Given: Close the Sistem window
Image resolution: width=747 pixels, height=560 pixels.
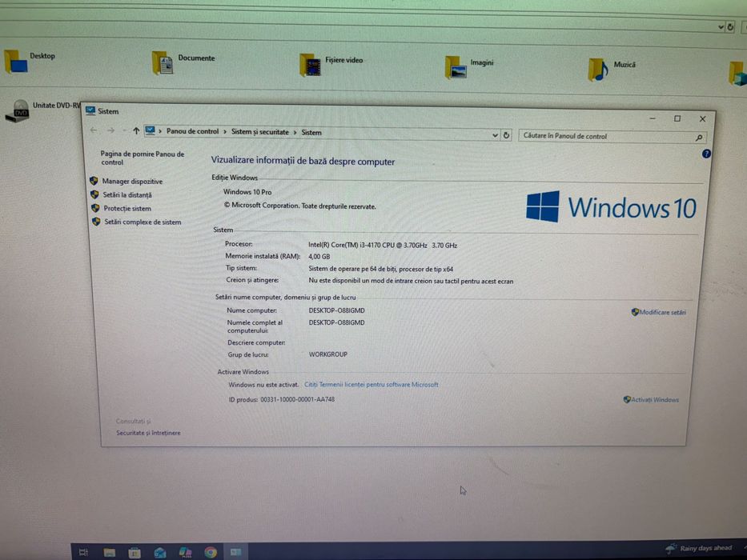Looking at the screenshot, I should [702, 119].
